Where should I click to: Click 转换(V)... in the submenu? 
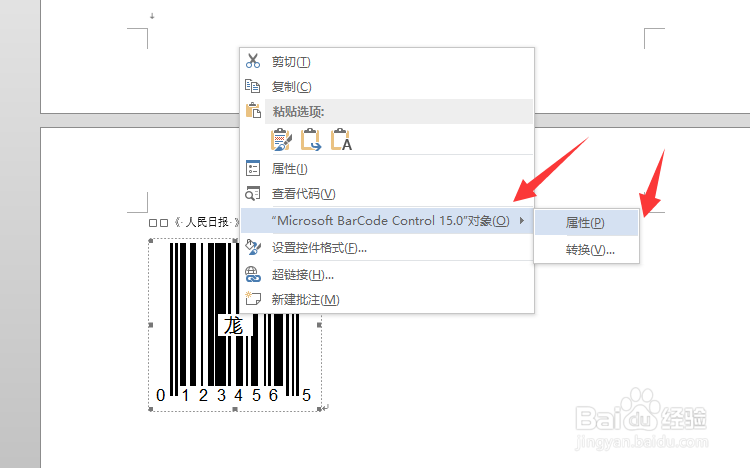[586, 249]
